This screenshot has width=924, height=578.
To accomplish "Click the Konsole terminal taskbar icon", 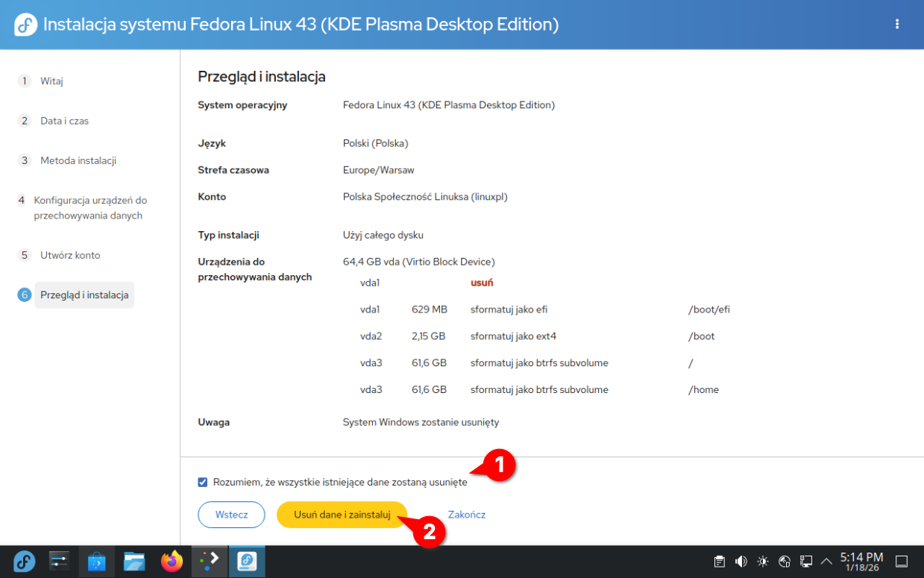I will coord(210,561).
